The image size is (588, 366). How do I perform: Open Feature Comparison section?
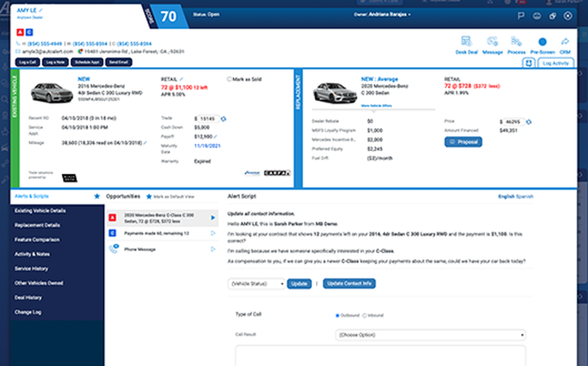(x=37, y=240)
